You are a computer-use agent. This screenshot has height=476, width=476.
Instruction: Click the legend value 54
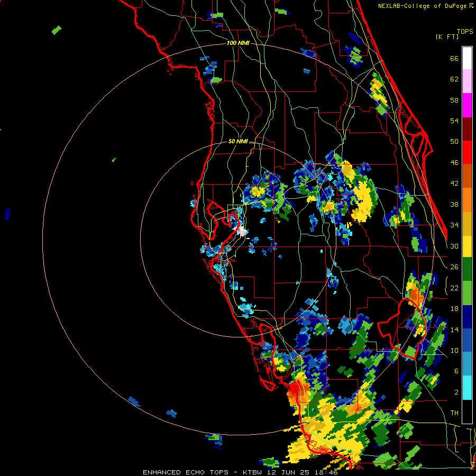[454, 121]
